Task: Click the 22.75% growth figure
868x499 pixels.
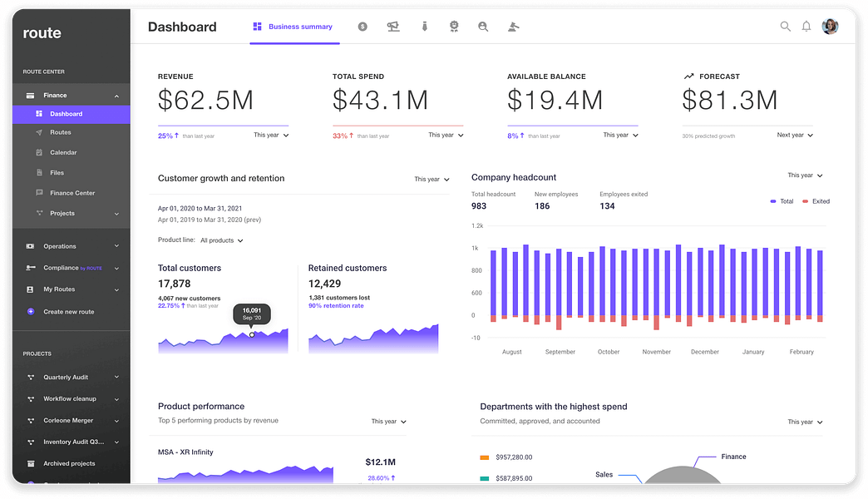Action: pyautogui.click(x=168, y=306)
